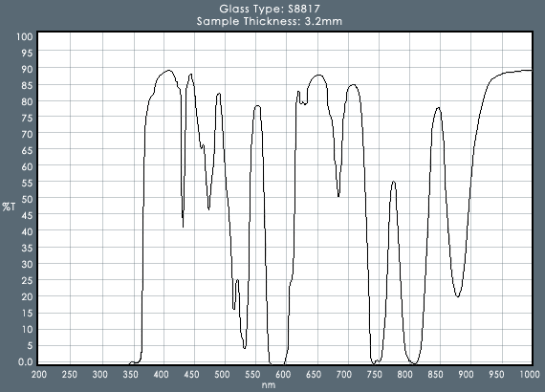Click the 750 tick on x-axis
Screen dimensions: 545x392
[x=374, y=374]
